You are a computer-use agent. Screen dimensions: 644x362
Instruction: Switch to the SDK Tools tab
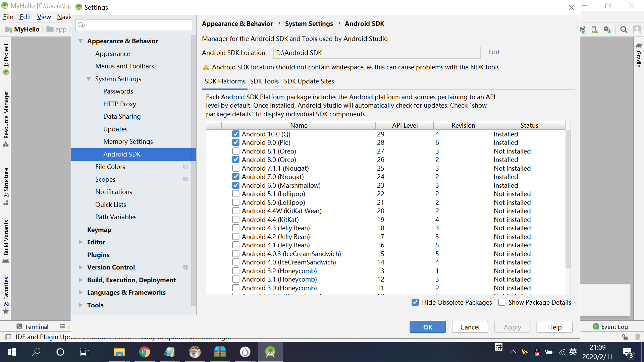coord(264,81)
